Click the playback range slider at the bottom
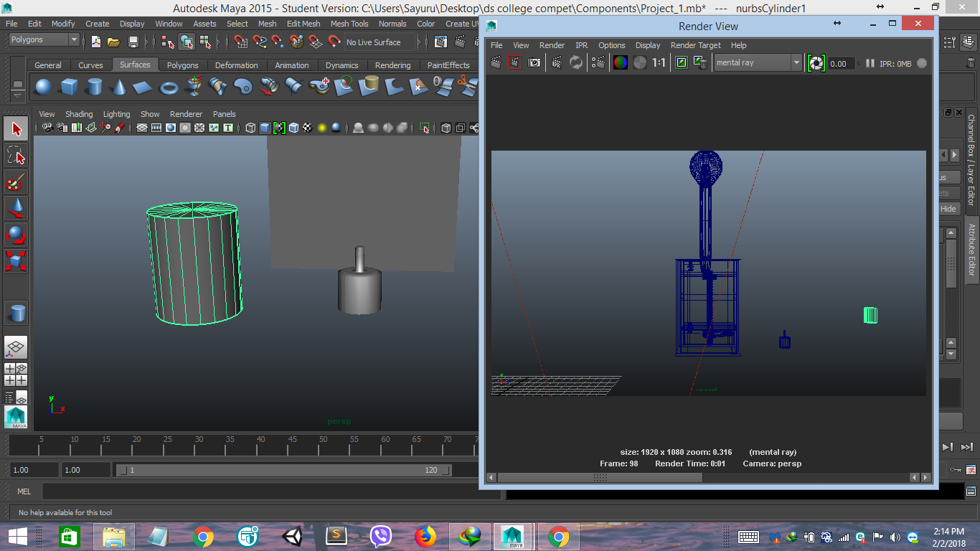 coord(287,470)
